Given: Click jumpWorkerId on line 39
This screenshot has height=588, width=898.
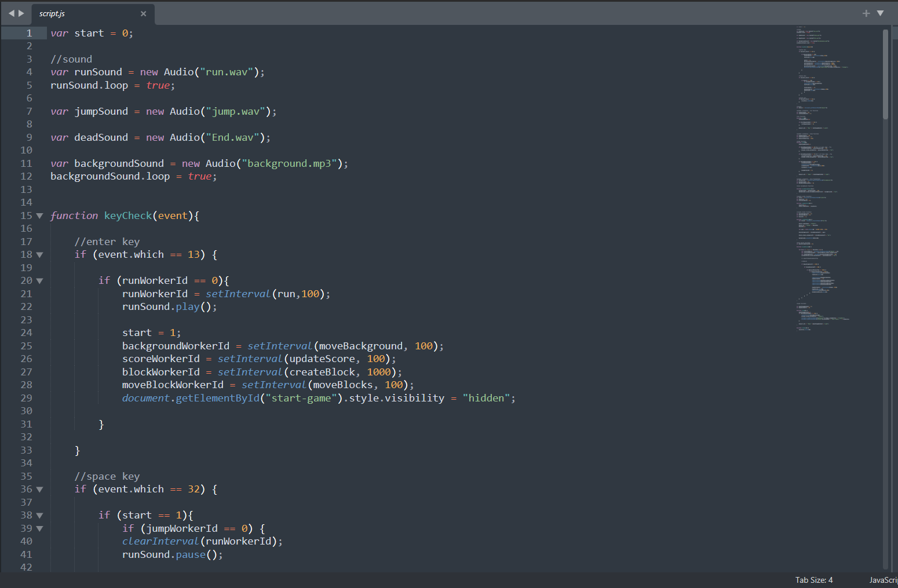Looking at the screenshot, I should coord(182,528).
